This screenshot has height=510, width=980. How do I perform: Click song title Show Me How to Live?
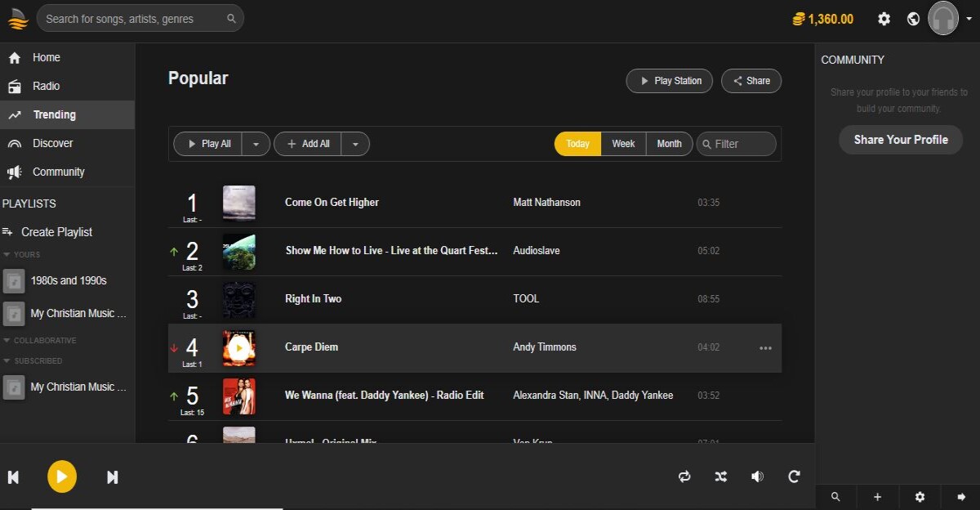point(391,250)
